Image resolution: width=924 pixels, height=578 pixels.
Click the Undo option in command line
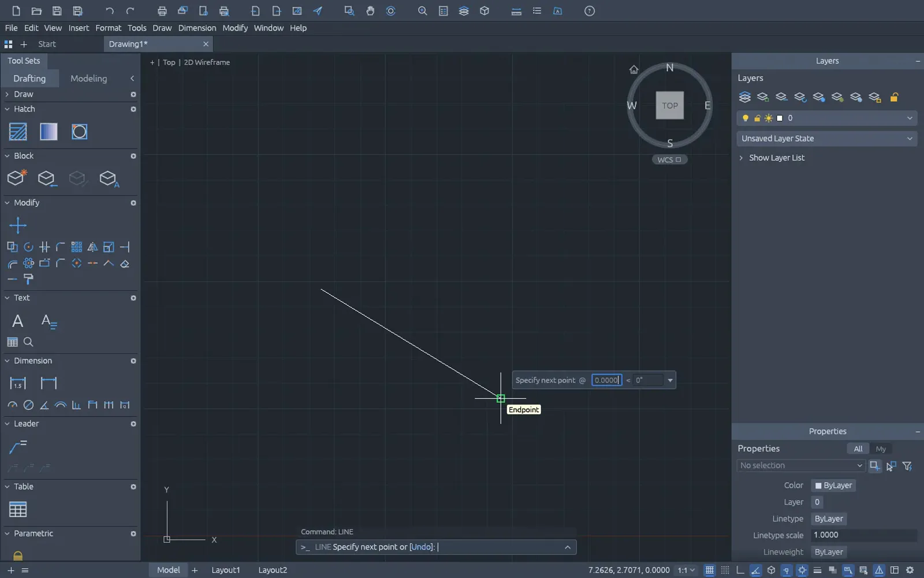coord(421,547)
